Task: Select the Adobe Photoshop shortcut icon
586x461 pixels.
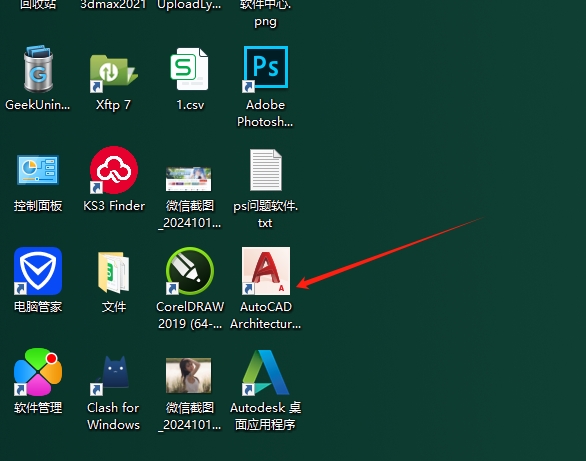Action: click(x=265, y=69)
